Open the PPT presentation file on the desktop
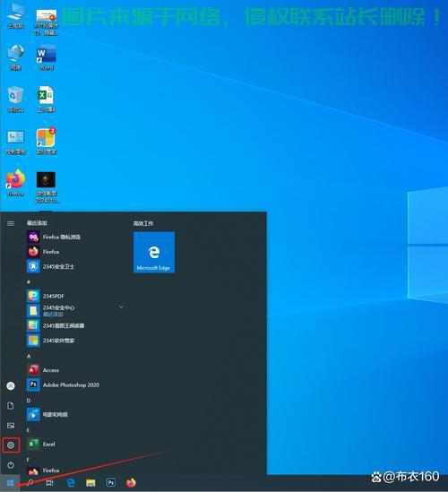The width and height of the screenshot is (448, 492). pyautogui.click(x=46, y=22)
